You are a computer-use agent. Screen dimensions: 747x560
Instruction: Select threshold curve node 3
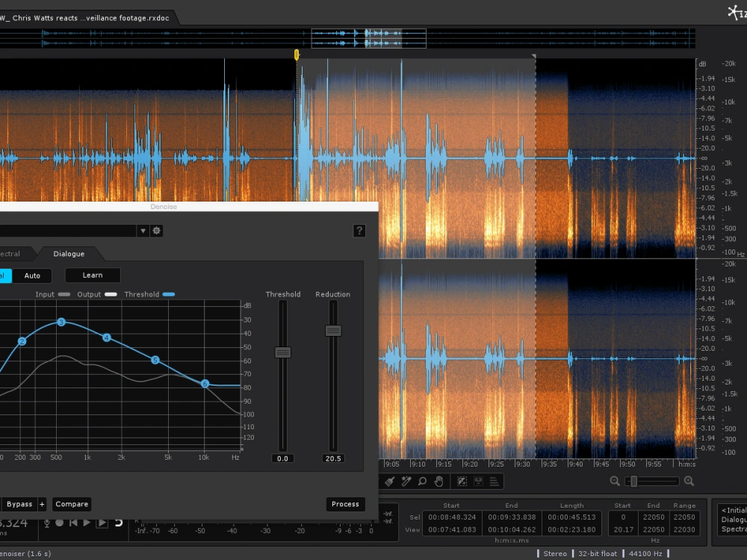(61, 323)
